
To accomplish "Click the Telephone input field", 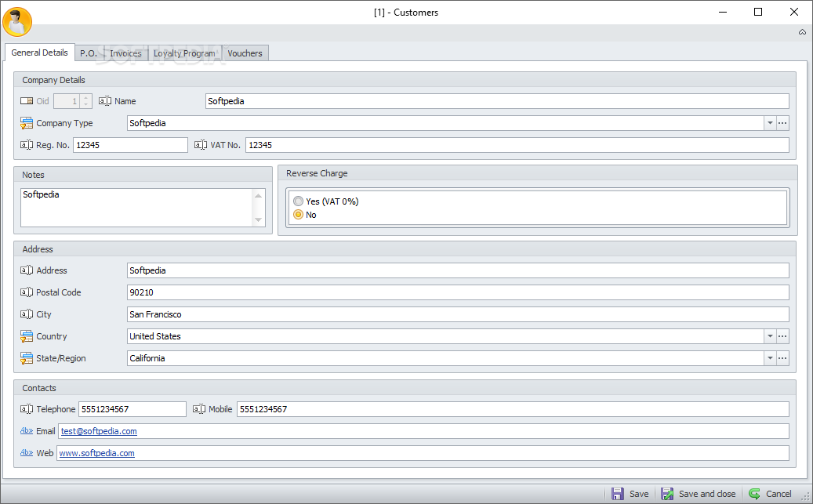I will coord(132,409).
